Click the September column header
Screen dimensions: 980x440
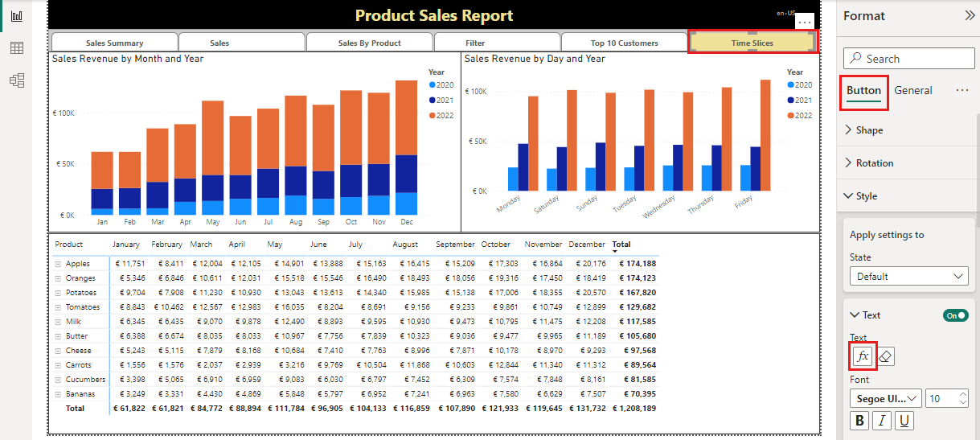pos(456,244)
